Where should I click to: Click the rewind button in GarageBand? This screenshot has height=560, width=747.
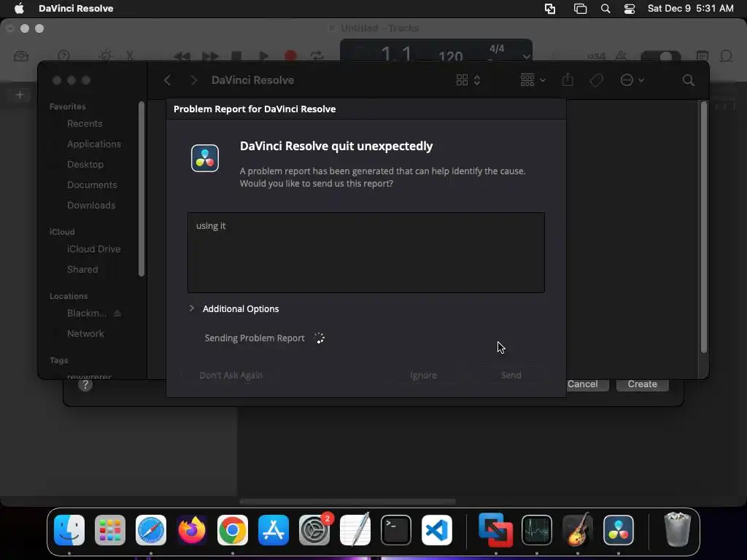coord(182,56)
